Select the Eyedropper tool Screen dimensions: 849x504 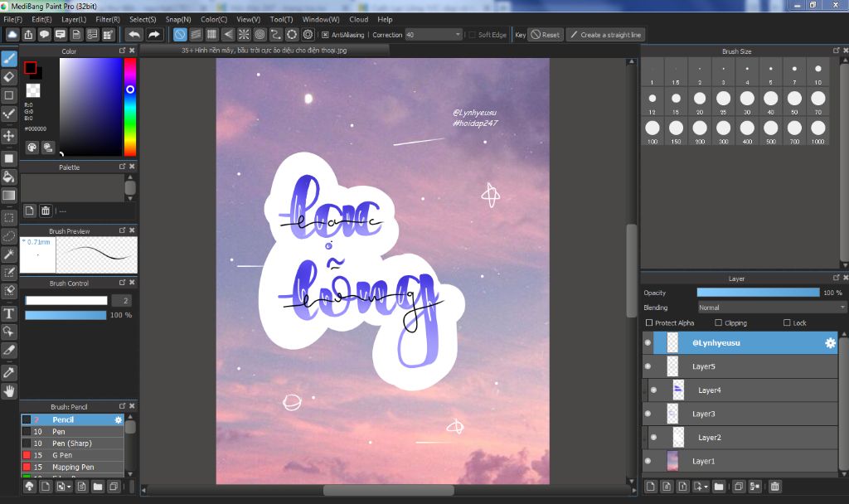coord(9,372)
